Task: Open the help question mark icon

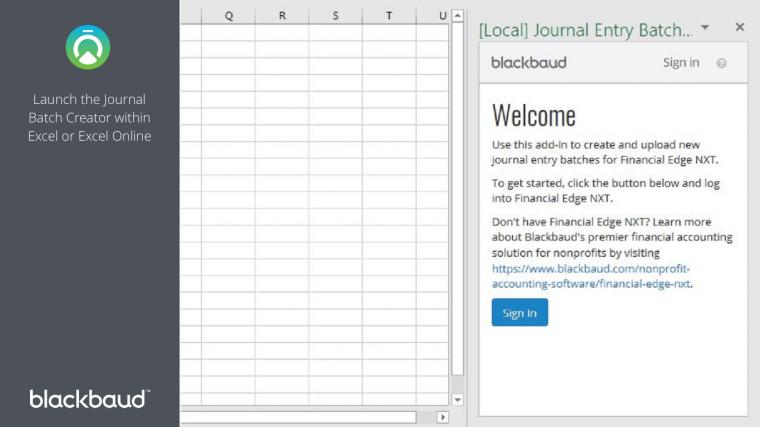Action: (x=721, y=63)
